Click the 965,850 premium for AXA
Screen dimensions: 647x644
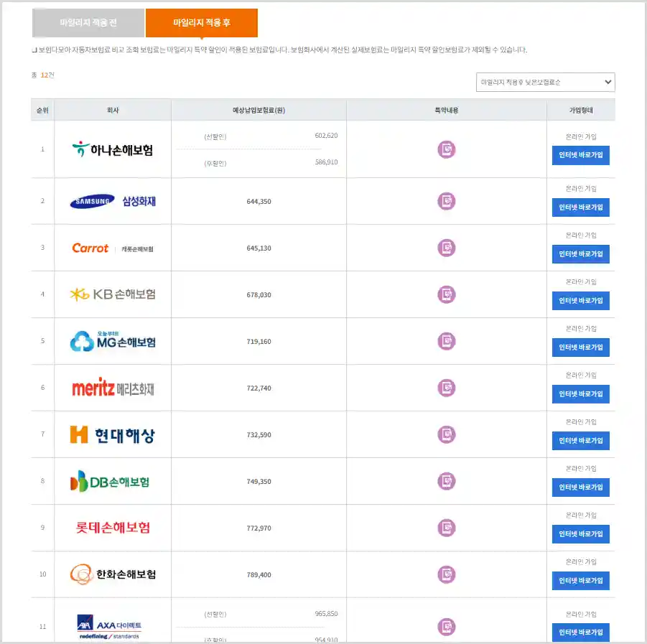click(326, 613)
